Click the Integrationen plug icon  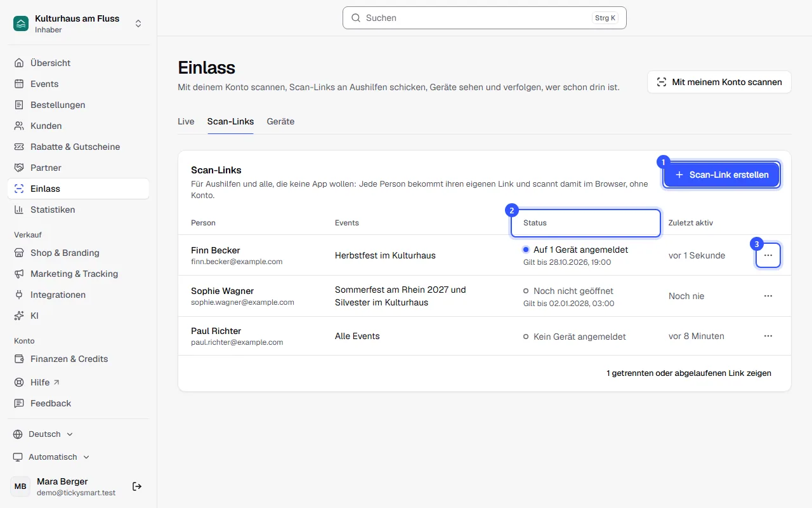pyautogui.click(x=19, y=295)
